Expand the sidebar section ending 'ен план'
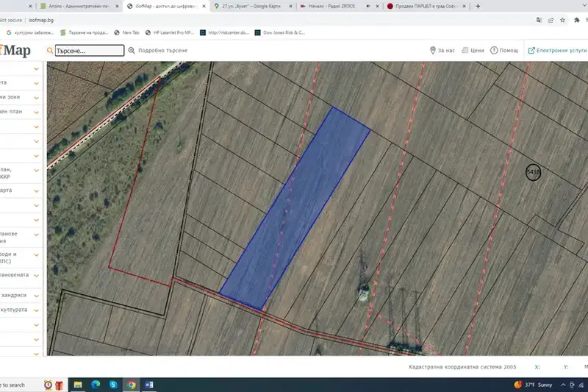This screenshot has width=588, height=392. pos(36,113)
